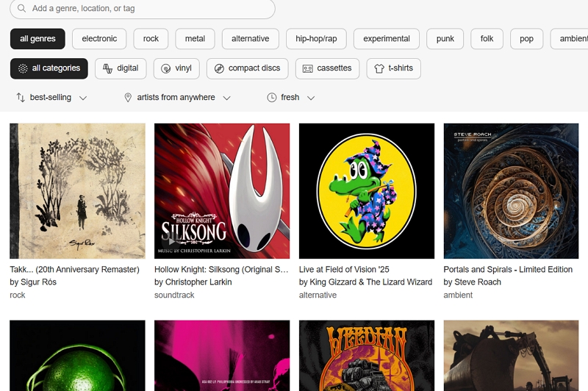The image size is (588, 391).
Task: Open Portals and Spirals - Limited Edition title
Action: [508, 270]
